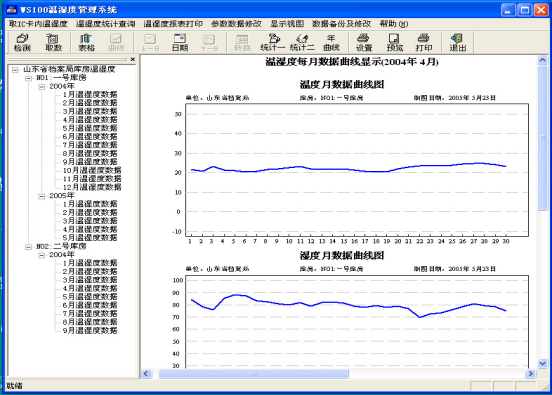The image size is (552, 395).
Task: Open the 设置 settings icon
Action: click(x=364, y=43)
